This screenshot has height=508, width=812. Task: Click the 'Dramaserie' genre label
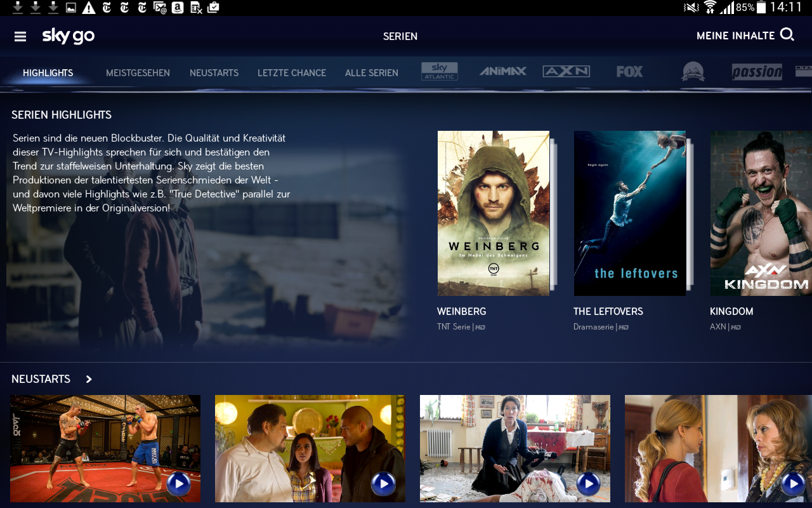click(594, 327)
